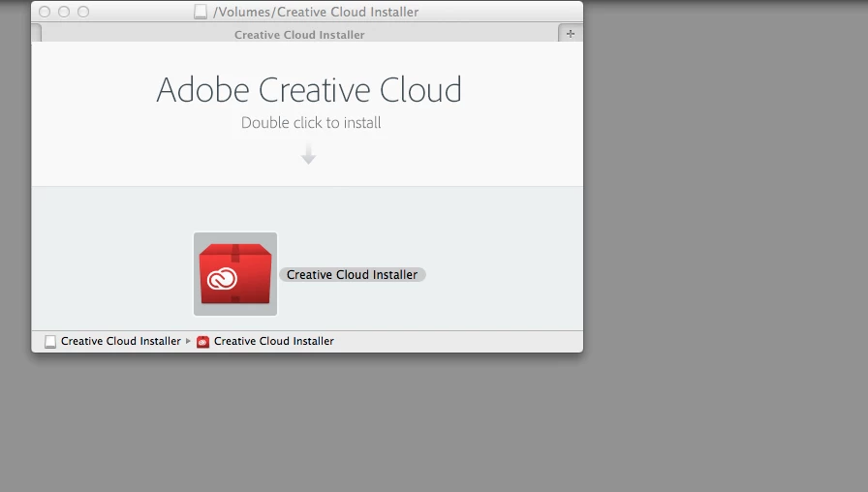This screenshot has width=868, height=492.
Task: Select the installer app name in path bar
Action: pyautogui.click(x=274, y=341)
